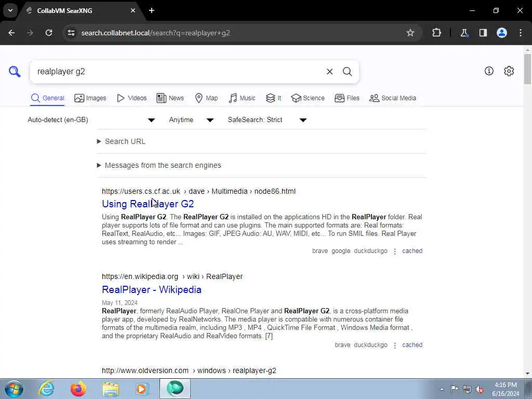Open the Auto-detect language dropdown
This screenshot has height=399, width=532.
[x=91, y=120]
